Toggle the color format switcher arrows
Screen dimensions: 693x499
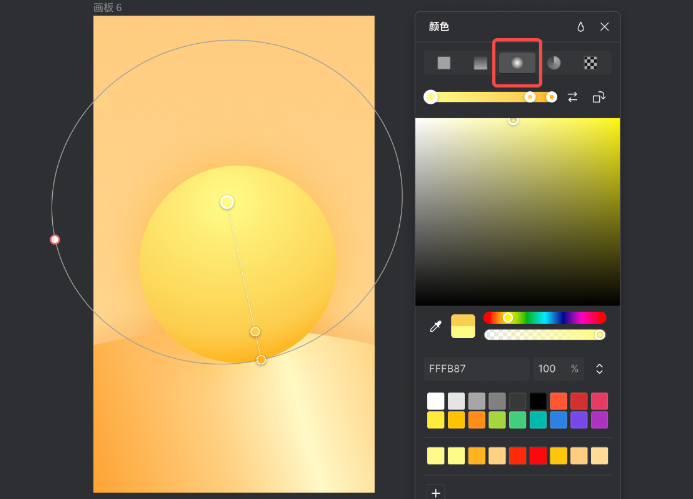599,369
